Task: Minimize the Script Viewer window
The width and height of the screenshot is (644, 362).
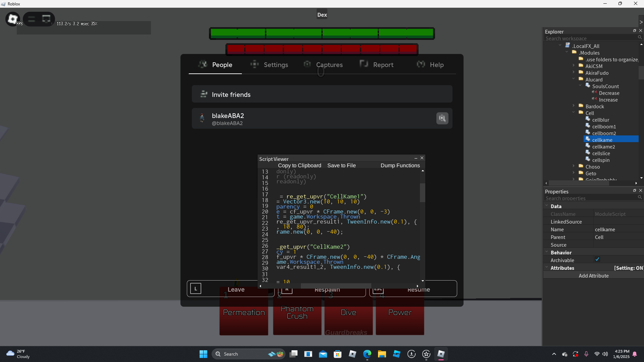Action: click(x=416, y=158)
